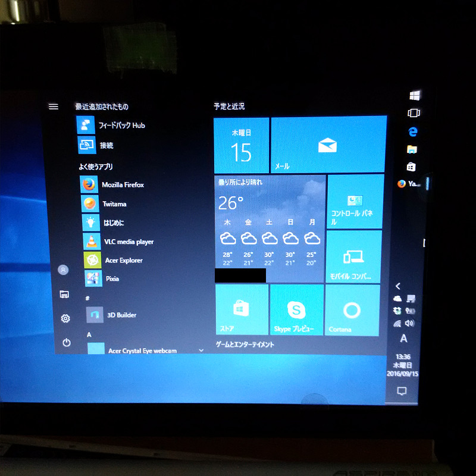Screen dimensions: 476x476
Task: Open the Store (ストア) tile
Action: [242, 309]
